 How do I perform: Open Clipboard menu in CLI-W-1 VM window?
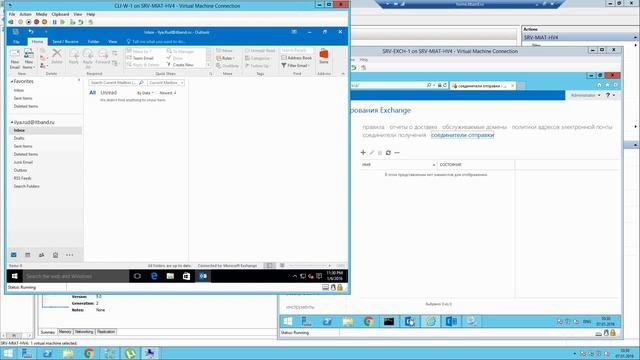point(60,14)
